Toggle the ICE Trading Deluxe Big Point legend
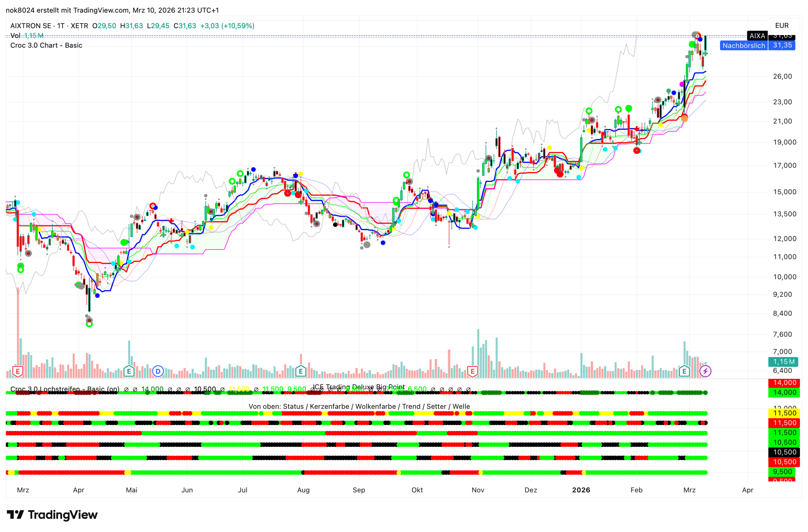Screen dimensions: 808x532 (358, 387)
